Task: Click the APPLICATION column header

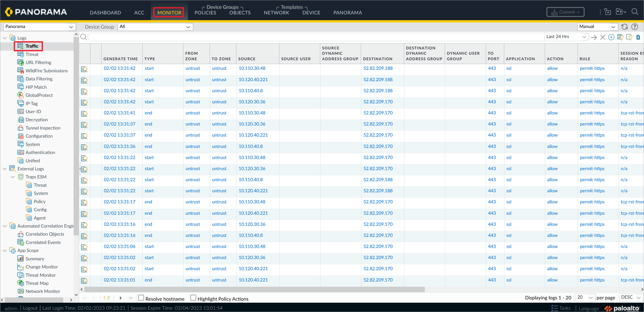Action: coord(520,59)
